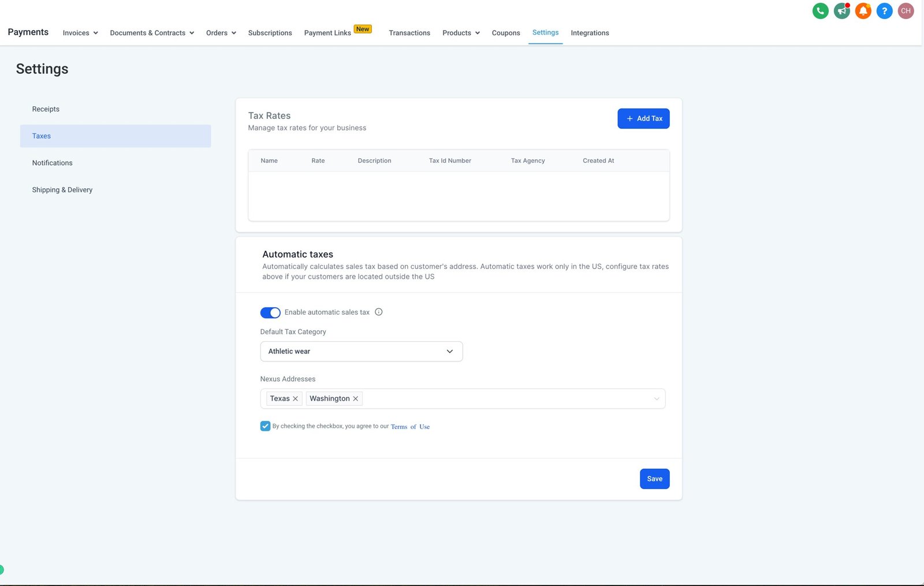This screenshot has height=586, width=924.
Task: Expand the Nexus Addresses dropdown arrow
Action: [x=656, y=399]
